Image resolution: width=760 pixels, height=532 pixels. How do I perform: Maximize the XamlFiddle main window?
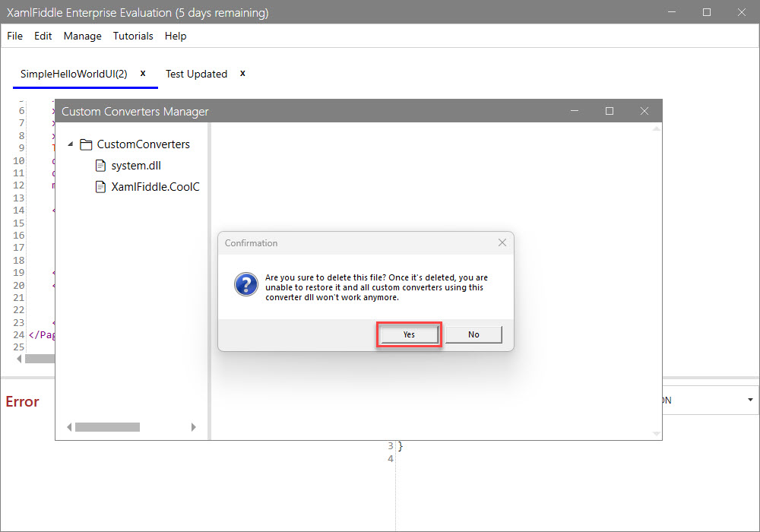(707, 12)
